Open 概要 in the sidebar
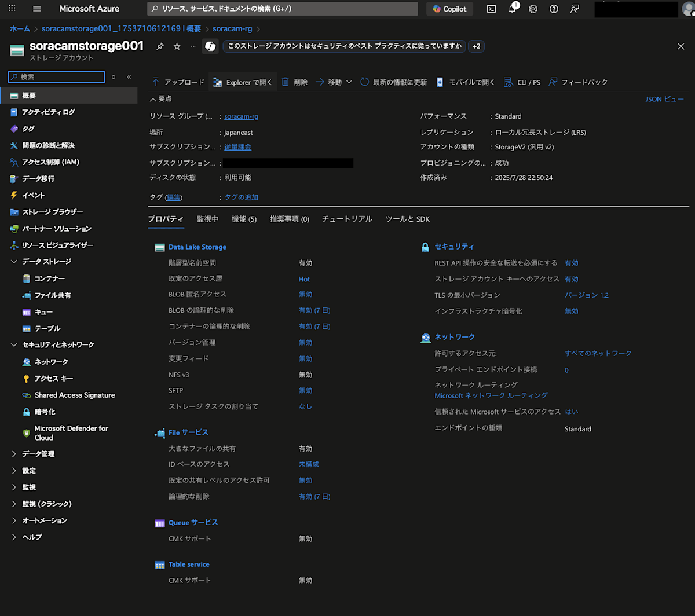The image size is (695, 616). pyautogui.click(x=69, y=96)
